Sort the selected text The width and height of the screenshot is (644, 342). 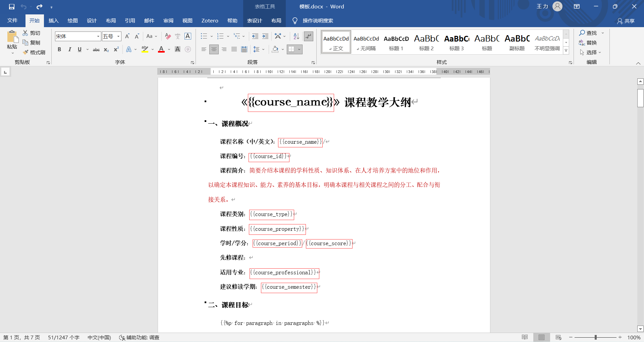[x=296, y=36]
